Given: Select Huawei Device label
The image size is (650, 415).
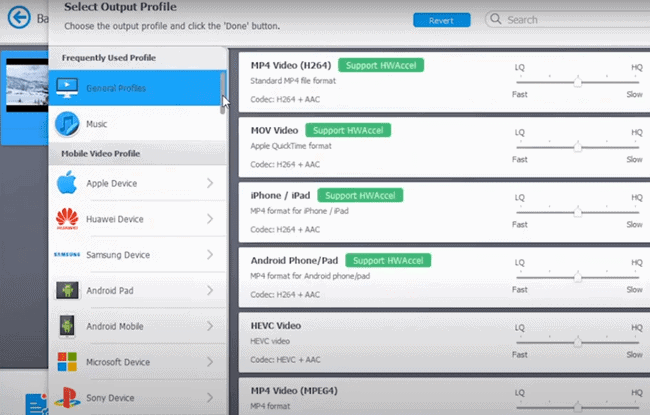Looking at the screenshot, I should pos(115,219).
